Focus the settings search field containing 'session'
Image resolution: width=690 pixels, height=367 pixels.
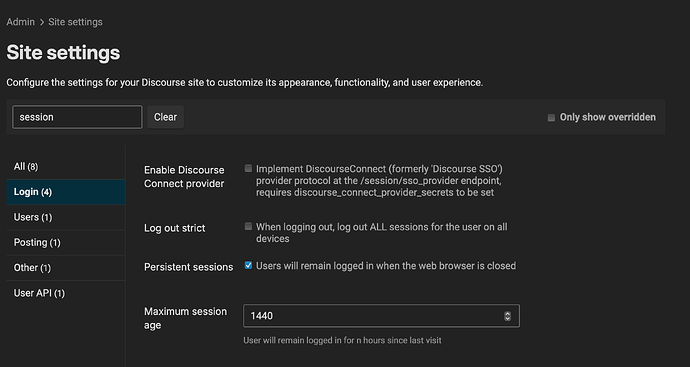tap(77, 117)
